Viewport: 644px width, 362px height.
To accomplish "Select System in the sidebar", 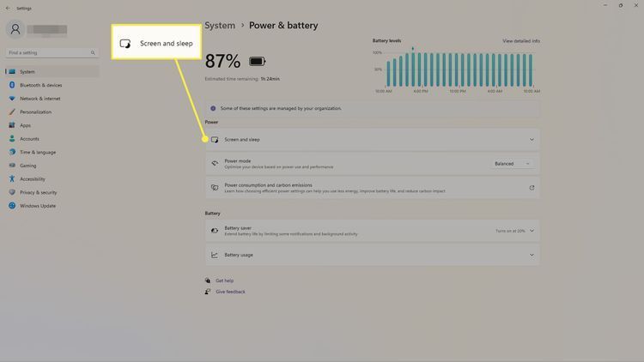I will coord(27,71).
